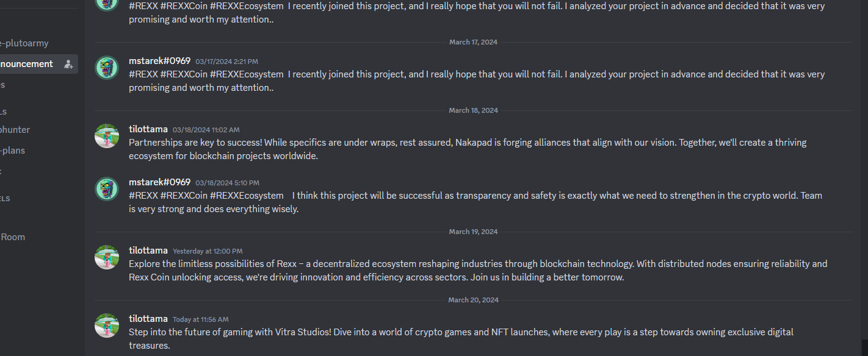Collapse the category header above the Room channel
The width and height of the screenshot is (868, 356).
(5, 198)
